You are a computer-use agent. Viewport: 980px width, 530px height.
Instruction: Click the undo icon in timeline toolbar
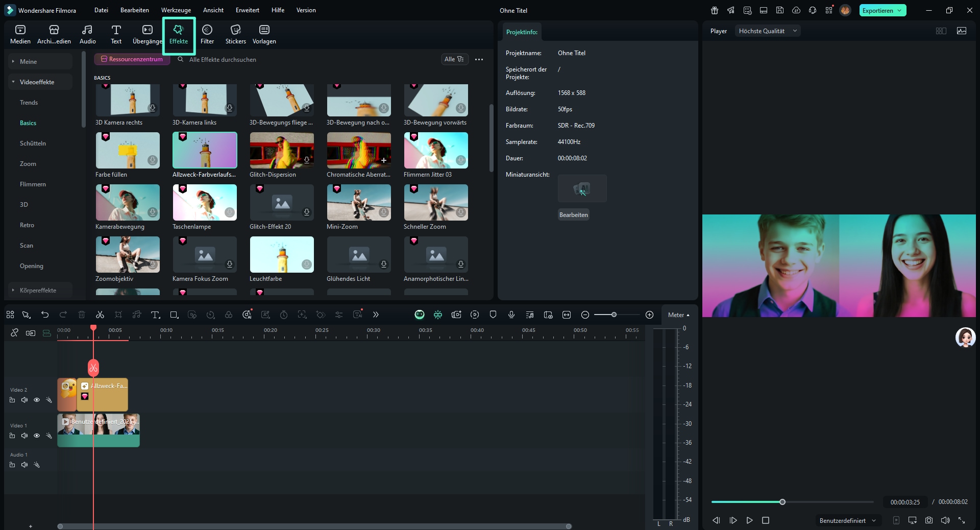point(45,315)
